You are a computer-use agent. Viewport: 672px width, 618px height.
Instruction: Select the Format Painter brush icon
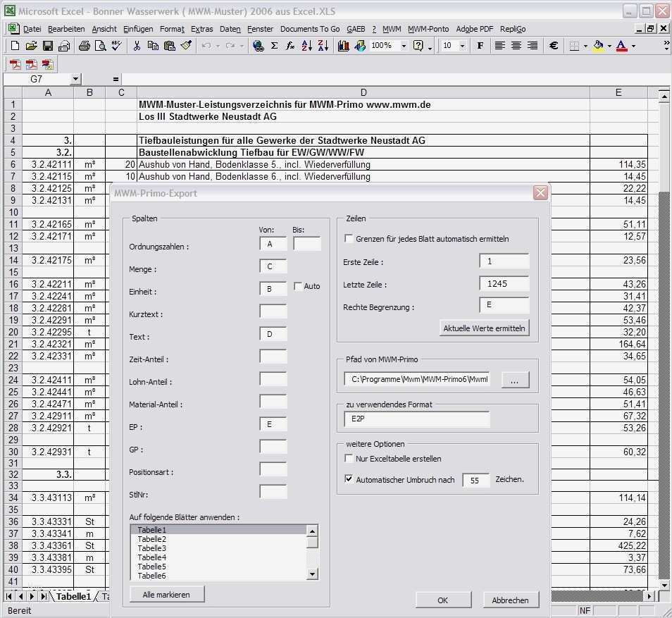click(x=186, y=46)
